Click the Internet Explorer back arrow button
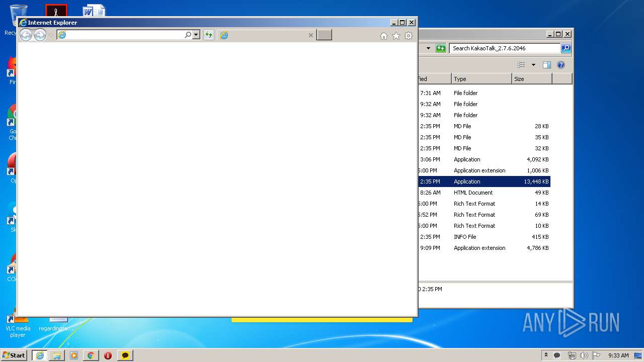This screenshot has width=644, height=362. (x=26, y=35)
